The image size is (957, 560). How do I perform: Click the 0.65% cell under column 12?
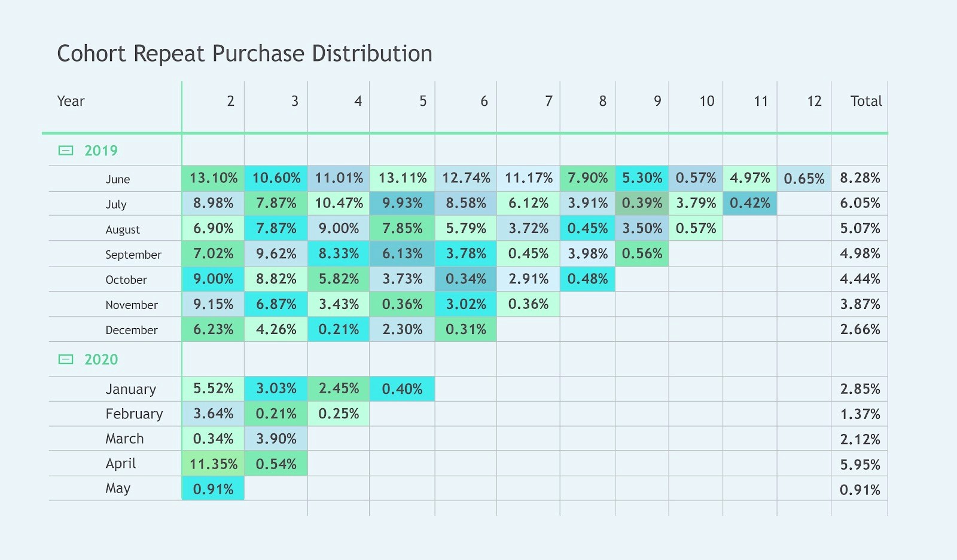coord(804,178)
